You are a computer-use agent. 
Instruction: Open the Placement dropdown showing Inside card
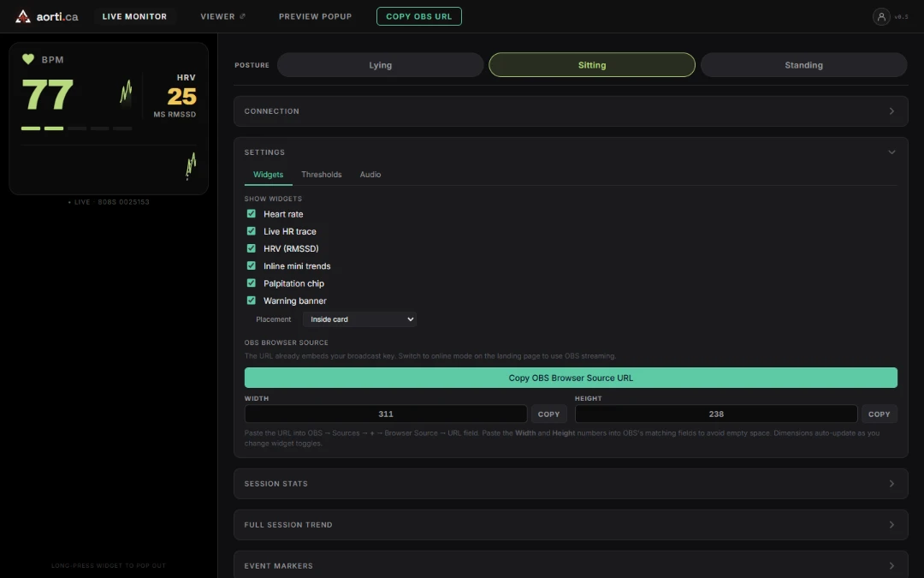(x=359, y=319)
